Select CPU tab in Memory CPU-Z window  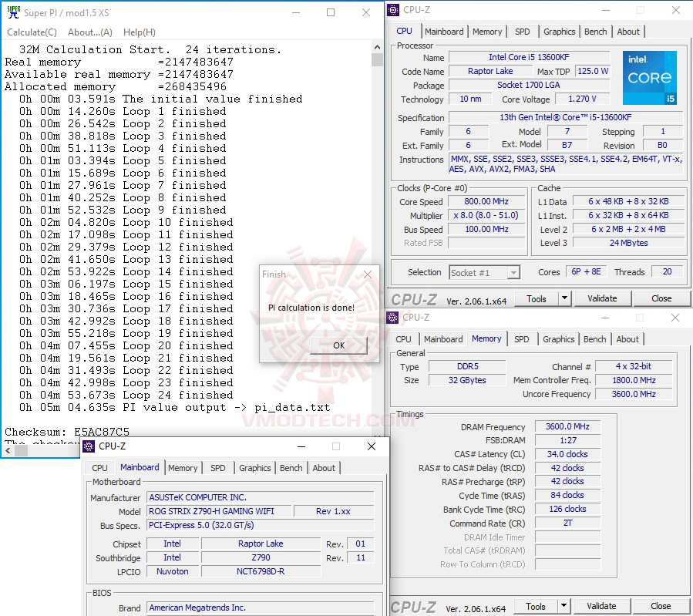(x=403, y=339)
